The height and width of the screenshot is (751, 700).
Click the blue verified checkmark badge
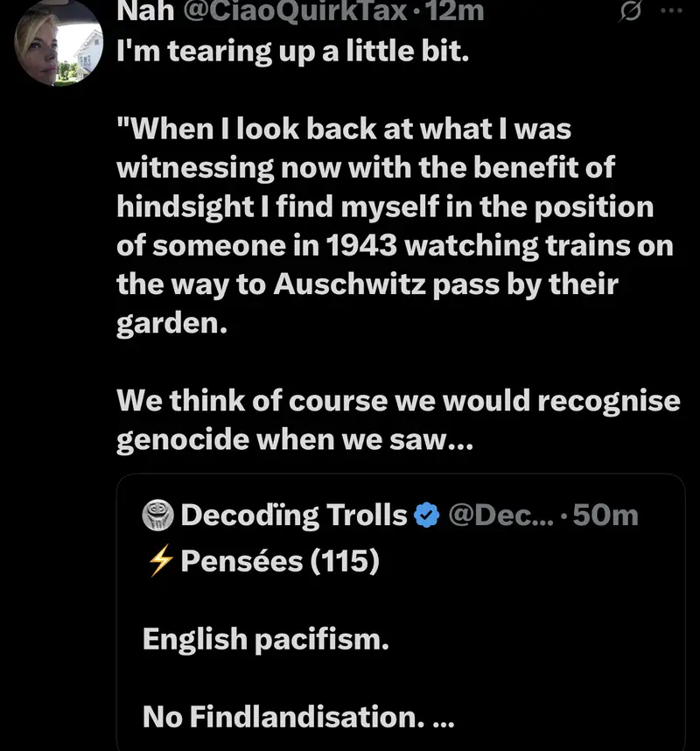click(425, 516)
